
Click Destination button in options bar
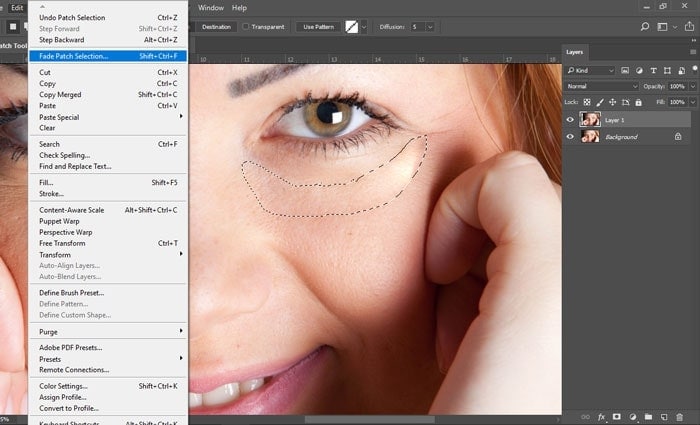[216, 27]
